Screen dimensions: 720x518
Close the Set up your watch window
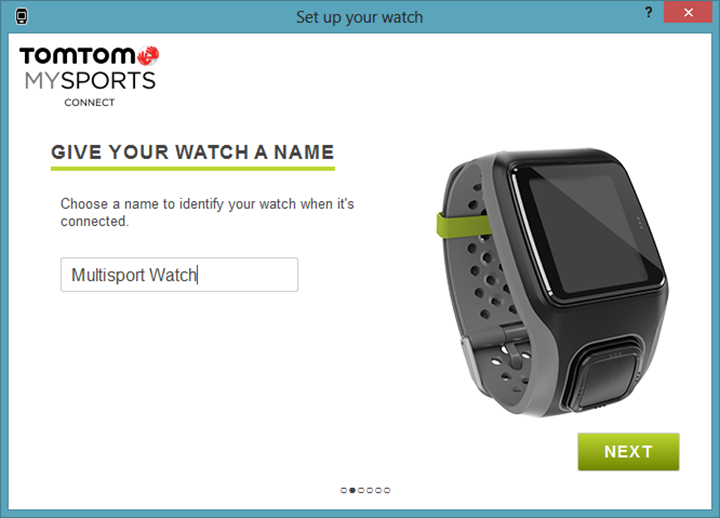(x=688, y=12)
